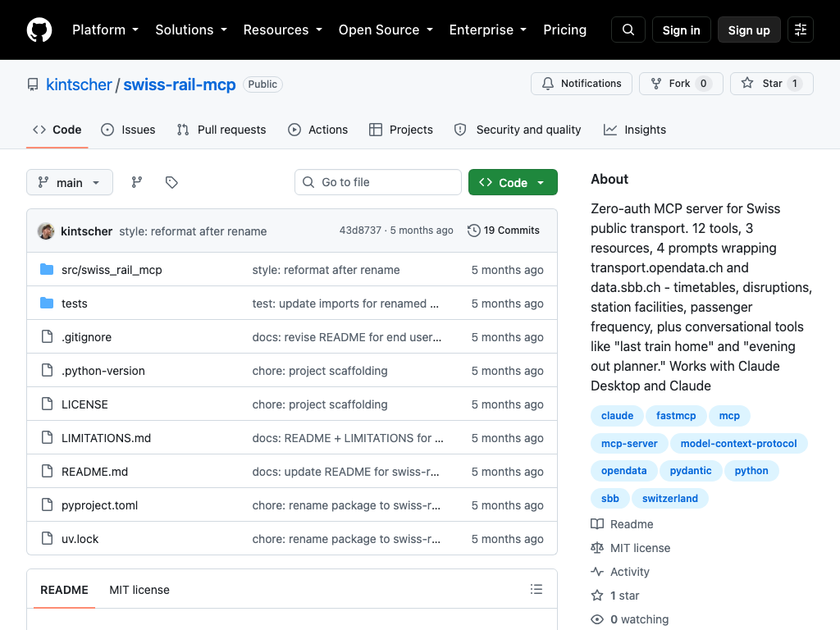Show the MIT license tab below files

[139, 590]
